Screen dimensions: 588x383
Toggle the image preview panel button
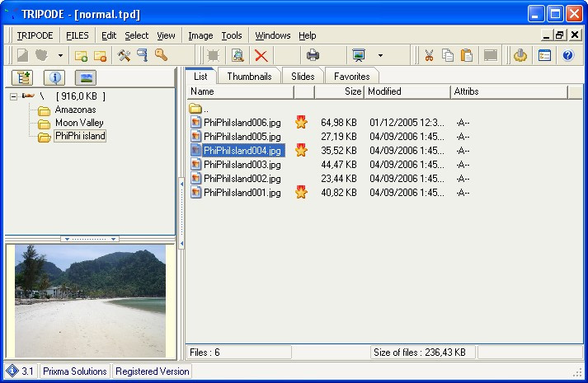click(84, 78)
